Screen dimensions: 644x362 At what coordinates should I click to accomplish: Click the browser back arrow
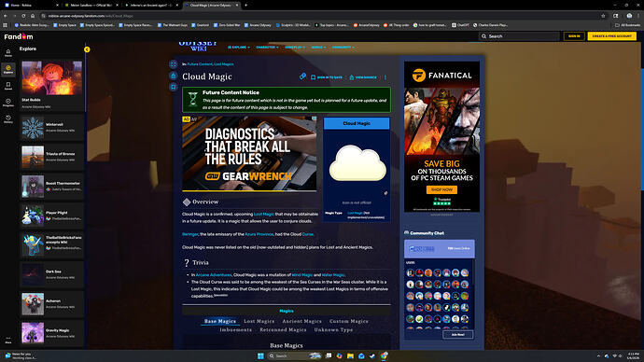point(6,16)
